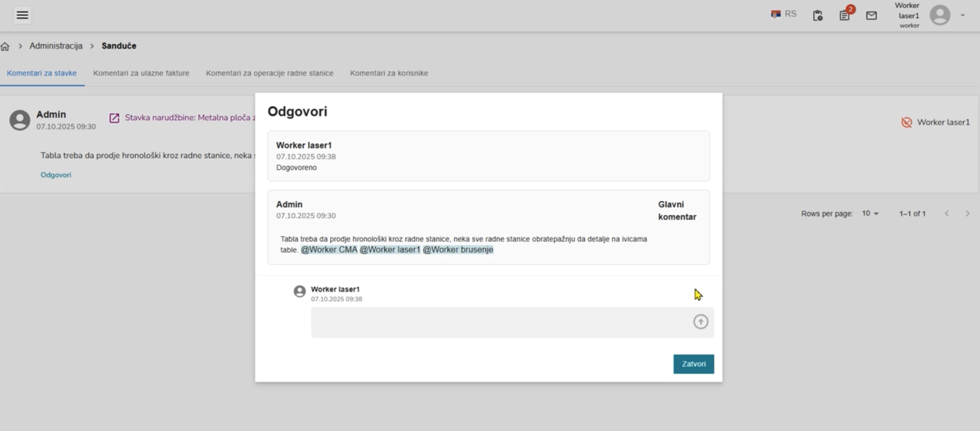This screenshot has height=431, width=980.
Task: Click the Administracija breadcrumb
Action: [x=56, y=46]
